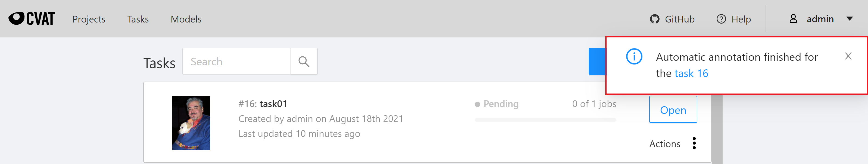Click the search magnifier icon
The height and width of the screenshot is (164, 868).
[x=304, y=61]
